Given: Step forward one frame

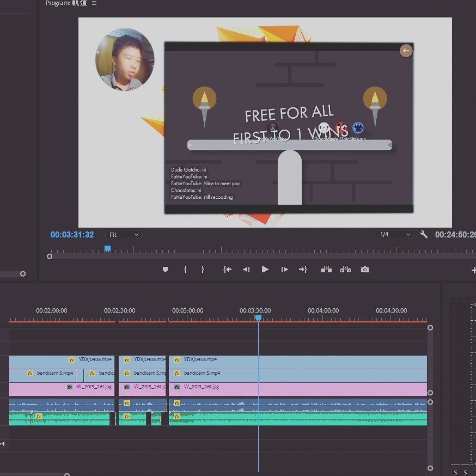Looking at the screenshot, I should point(284,270).
